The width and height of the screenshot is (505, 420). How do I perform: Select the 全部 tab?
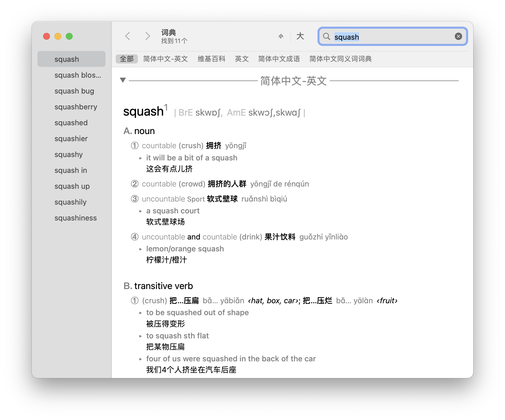click(x=127, y=59)
